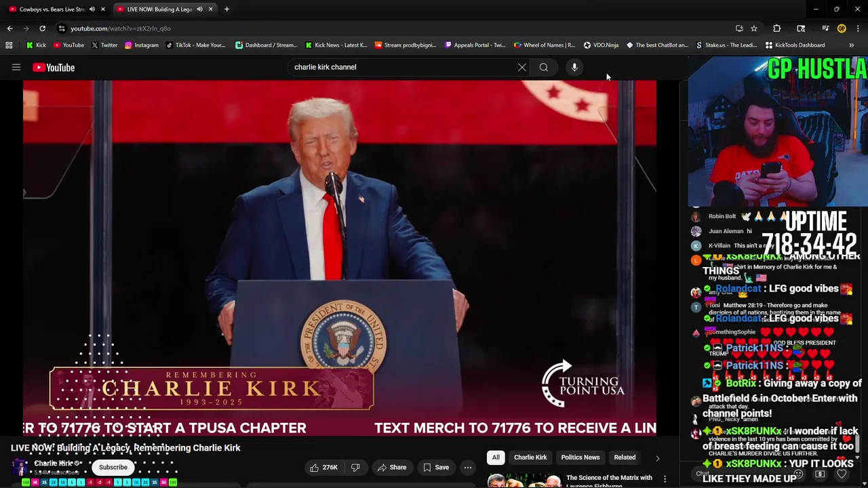The width and height of the screenshot is (868, 488).
Task: Click the live chat scrollbar
Action: 859,445
